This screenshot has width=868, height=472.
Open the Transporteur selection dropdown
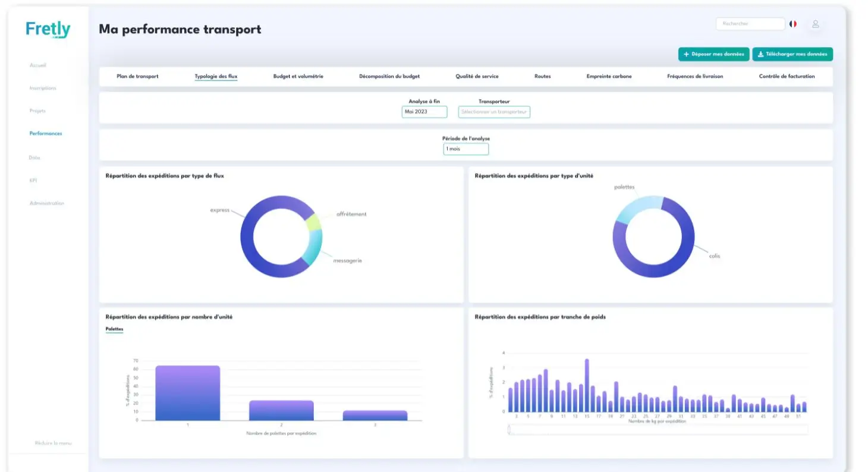494,112
